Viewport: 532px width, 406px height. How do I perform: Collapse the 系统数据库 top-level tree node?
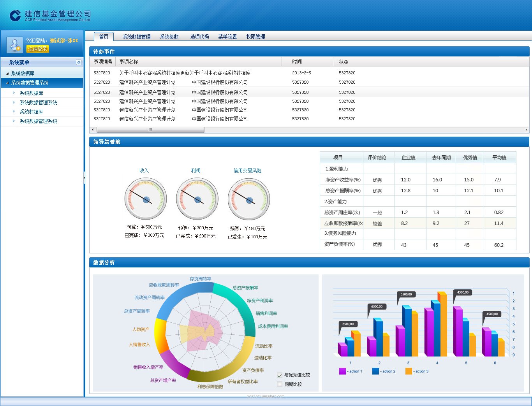click(x=7, y=74)
